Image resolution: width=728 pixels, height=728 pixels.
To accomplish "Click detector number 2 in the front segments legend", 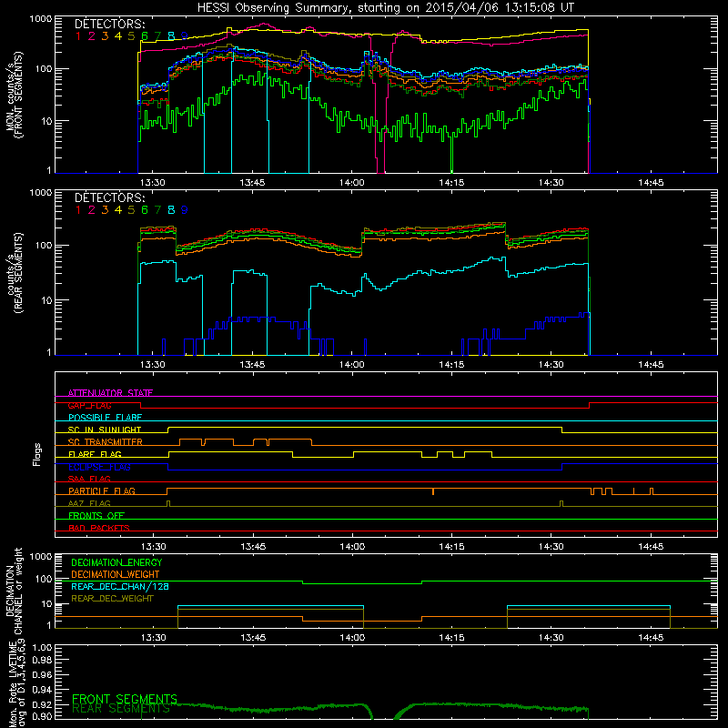I will (x=92, y=36).
